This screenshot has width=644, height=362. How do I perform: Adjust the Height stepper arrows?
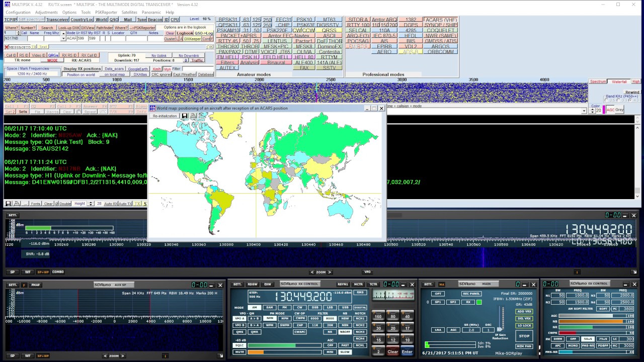(91, 204)
